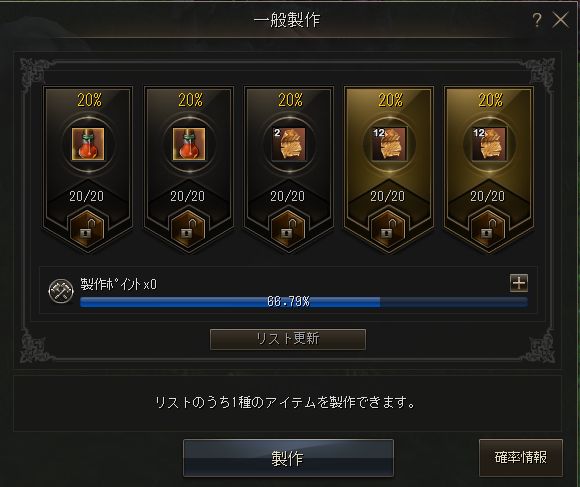Select the fourth slot item marked 12

(x=389, y=144)
